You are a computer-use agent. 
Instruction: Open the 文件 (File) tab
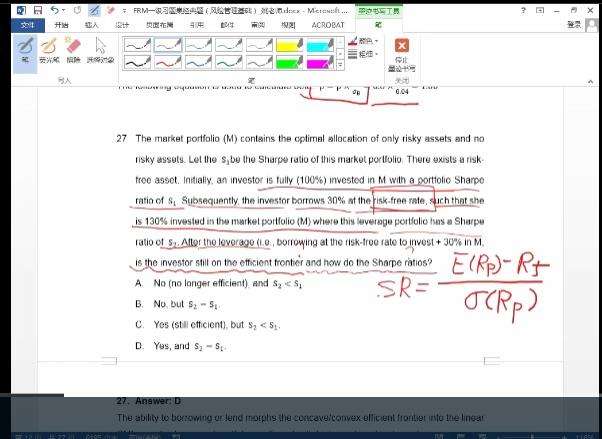tap(28, 23)
